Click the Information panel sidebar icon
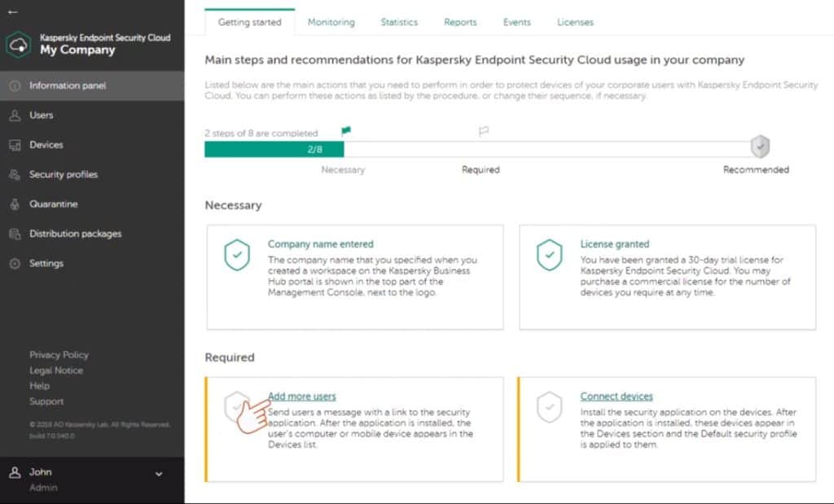This screenshot has height=504, width=834. (x=15, y=85)
